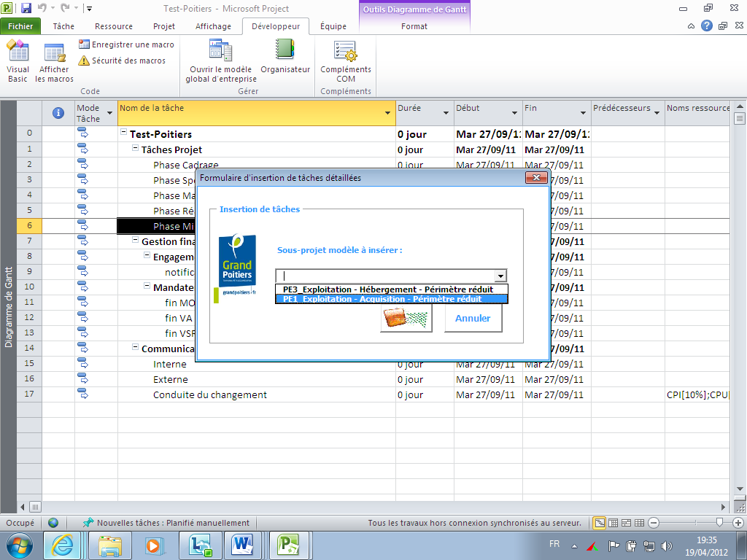
Task: Open Microsoft Word from taskbar
Action: tap(242, 545)
